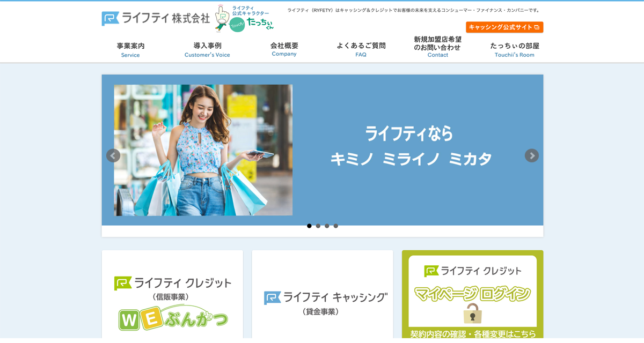Click the shopping woman banner image
The height and width of the screenshot is (343, 644).
pyautogui.click(x=202, y=151)
